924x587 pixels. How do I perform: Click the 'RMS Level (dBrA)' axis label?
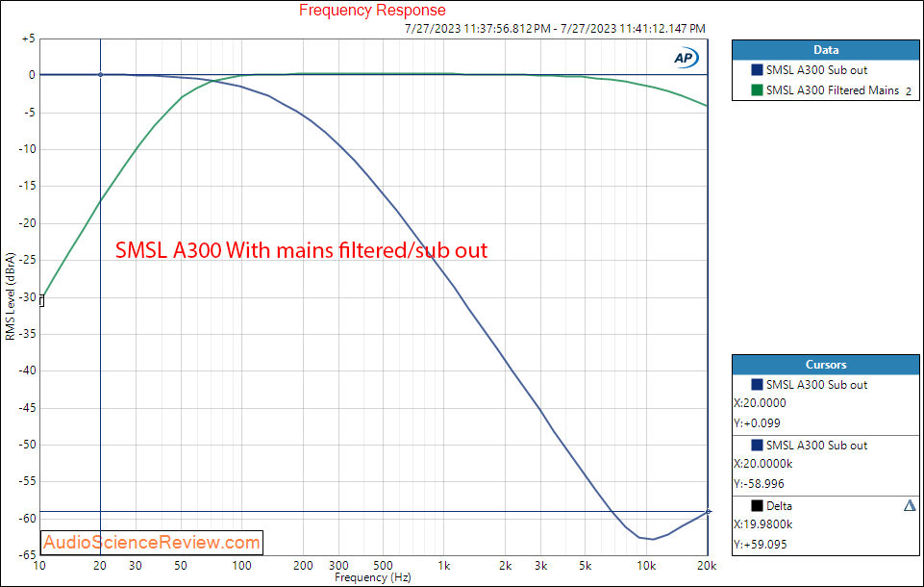pyautogui.click(x=10, y=296)
